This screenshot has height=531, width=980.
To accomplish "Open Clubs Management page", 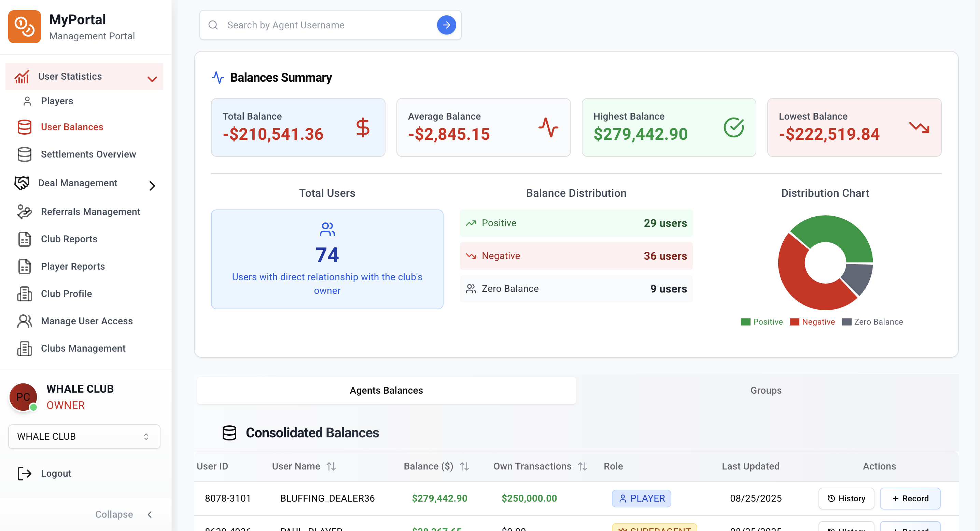I will [x=83, y=348].
